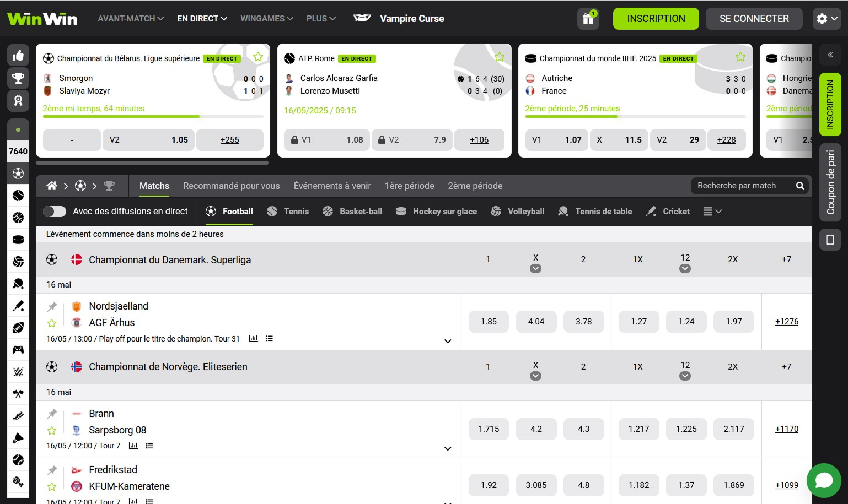Select the tennis ball sidebar icon
The height and width of the screenshot is (504, 848).
pyautogui.click(x=18, y=196)
